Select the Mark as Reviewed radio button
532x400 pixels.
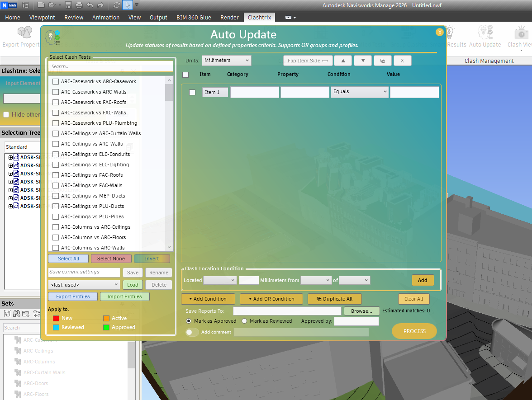point(244,321)
